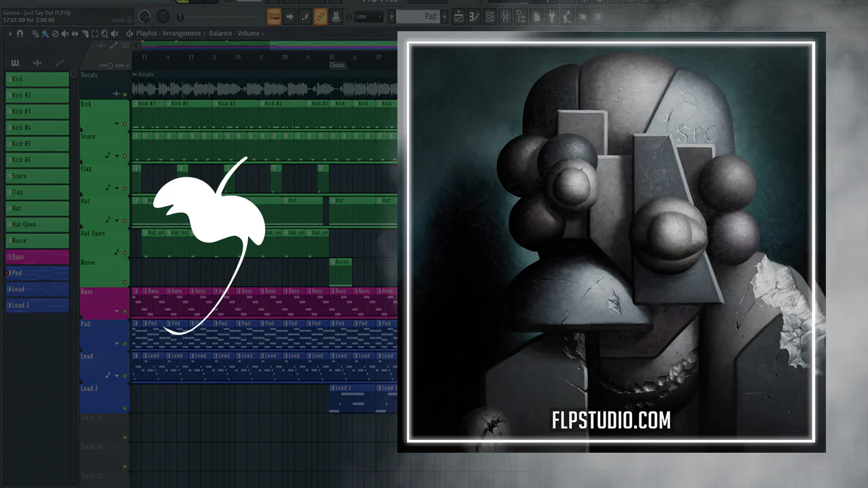Select the Select tool in playlist
868x488 pixels.
pyautogui.click(x=95, y=33)
